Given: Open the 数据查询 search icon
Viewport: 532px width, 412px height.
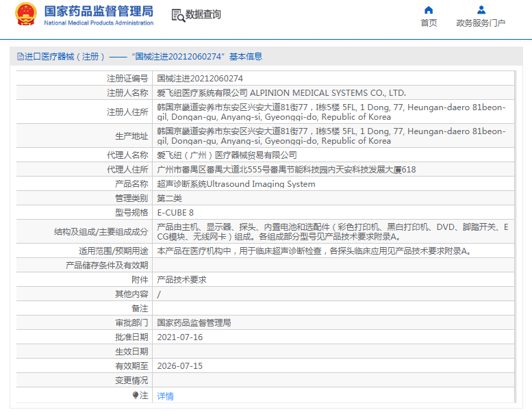Looking at the screenshot, I should [x=178, y=15].
